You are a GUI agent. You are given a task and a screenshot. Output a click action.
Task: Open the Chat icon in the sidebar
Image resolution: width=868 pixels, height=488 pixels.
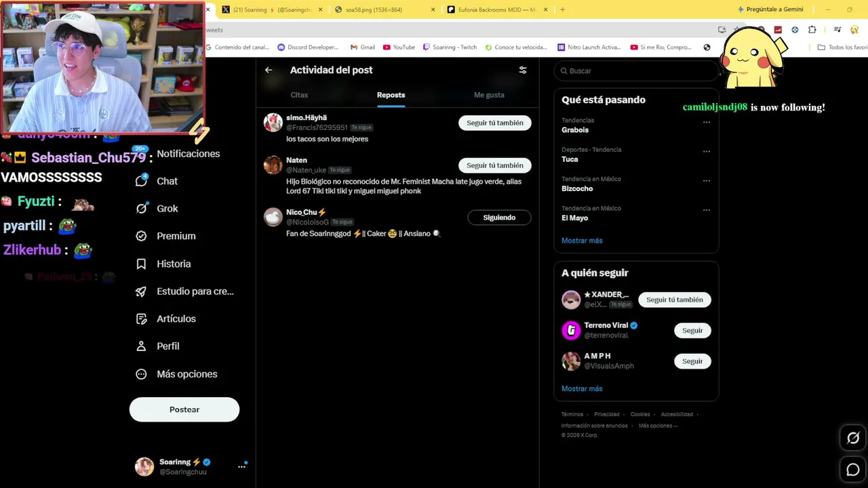coord(142,181)
